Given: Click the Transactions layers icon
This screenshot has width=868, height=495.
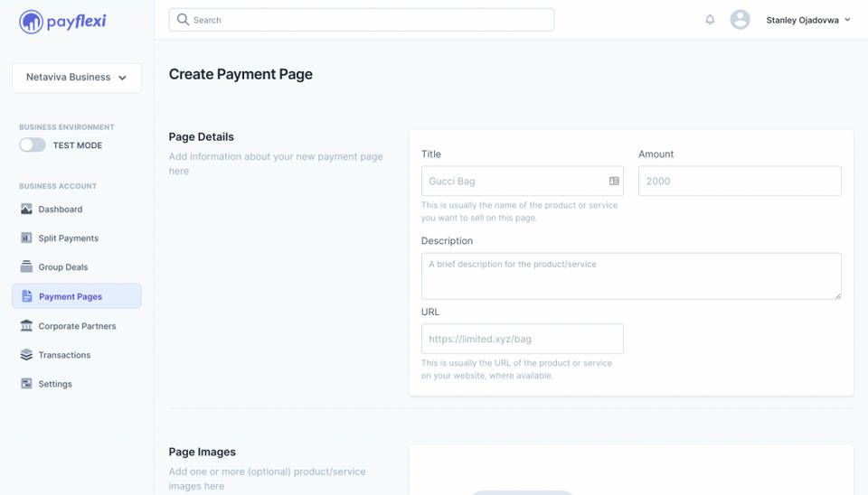Looking at the screenshot, I should [x=26, y=354].
